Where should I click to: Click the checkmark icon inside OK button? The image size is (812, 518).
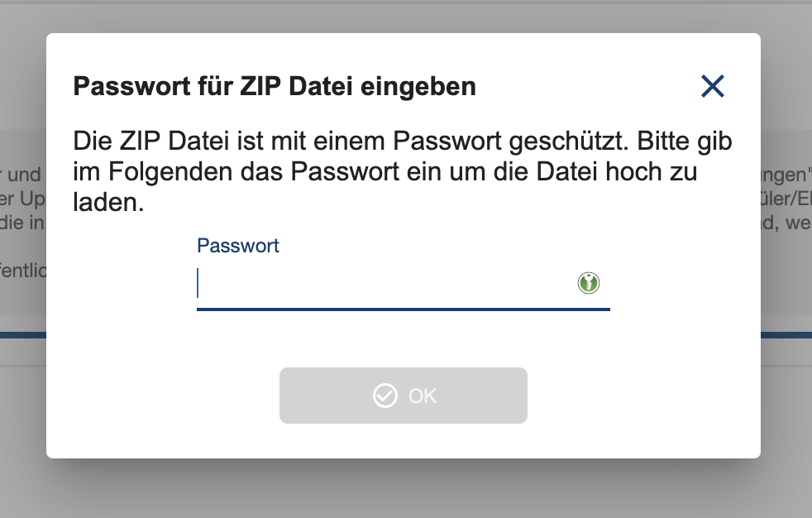(385, 396)
